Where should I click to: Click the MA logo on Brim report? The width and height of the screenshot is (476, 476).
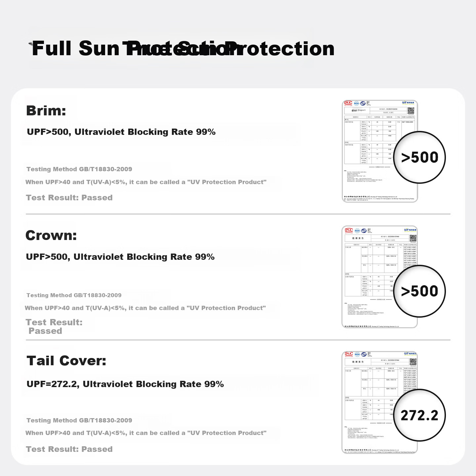(x=348, y=103)
